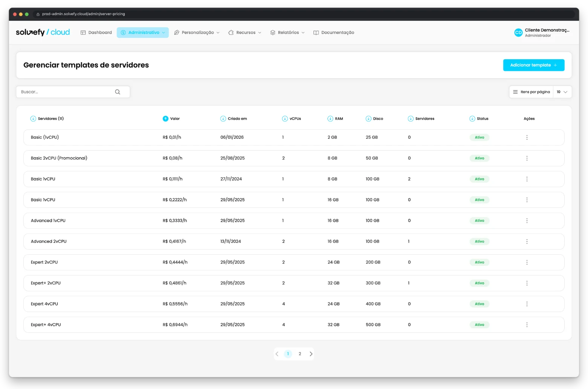Open the Documentação menu item

click(x=334, y=32)
